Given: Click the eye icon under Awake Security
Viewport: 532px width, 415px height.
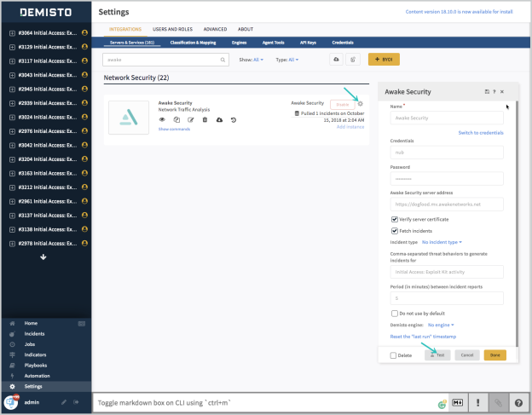Looking at the screenshot, I should click(162, 119).
